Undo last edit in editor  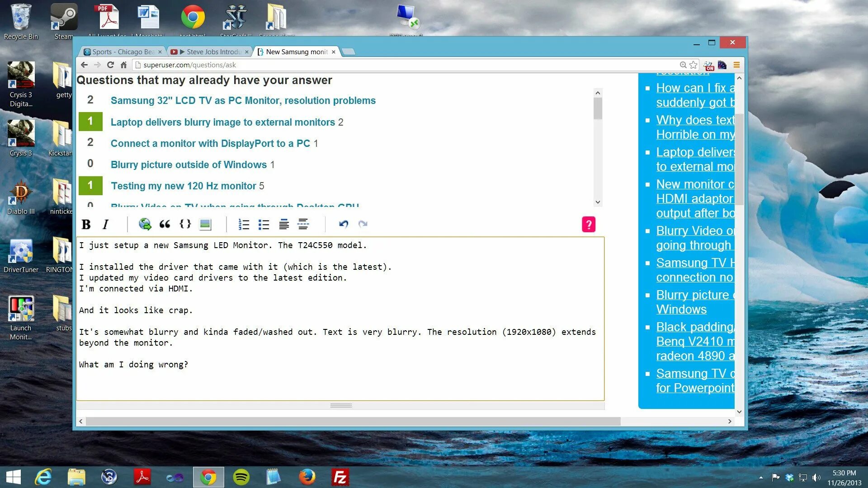(344, 224)
